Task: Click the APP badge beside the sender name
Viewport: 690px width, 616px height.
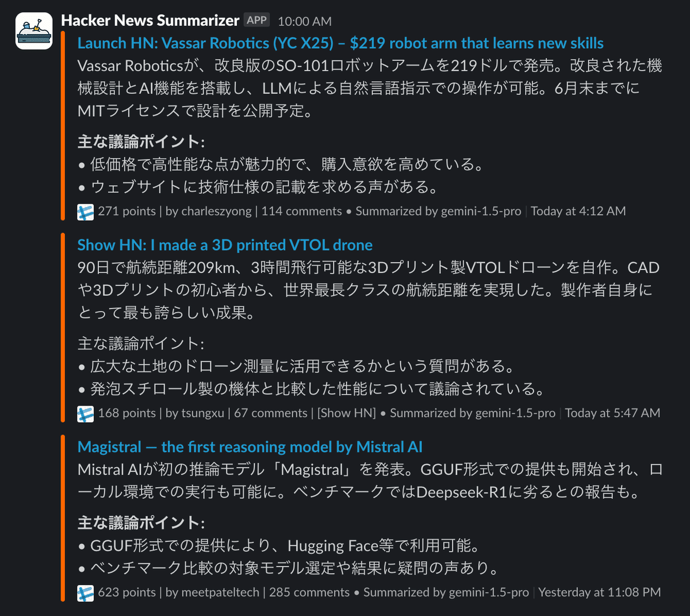Action: [256, 20]
